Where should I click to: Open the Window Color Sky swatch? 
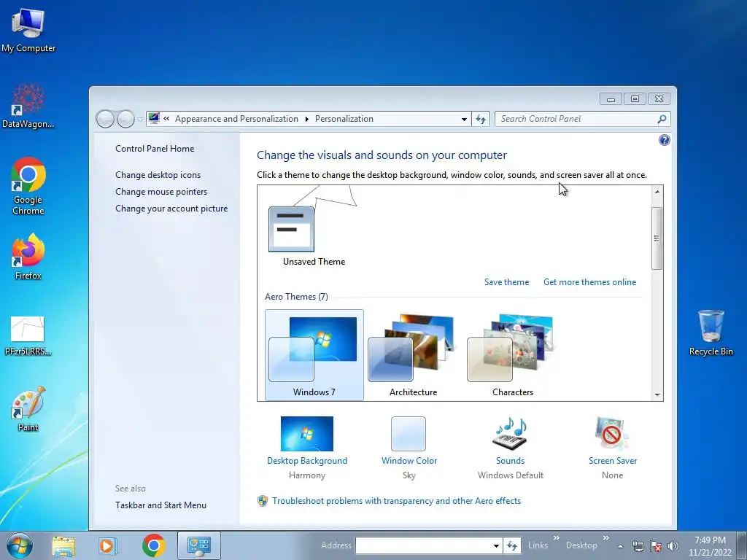pyautogui.click(x=409, y=434)
